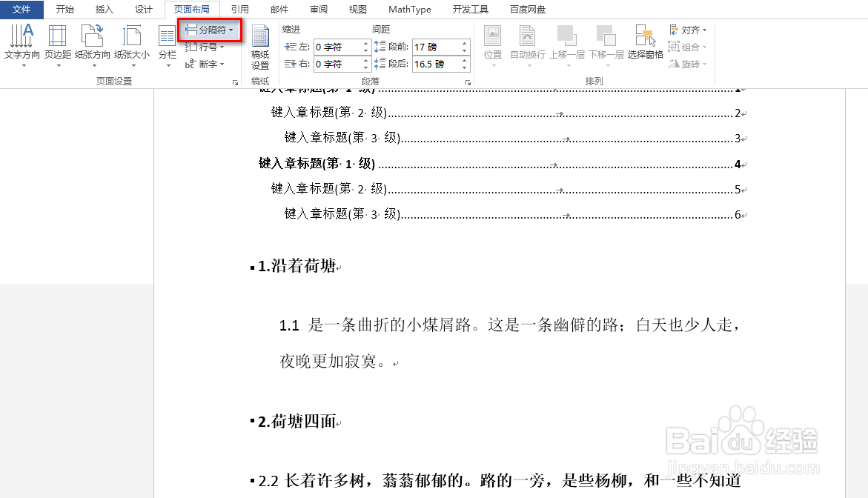Switch to the 引用 References tab
868x498 pixels.
tap(239, 10)
